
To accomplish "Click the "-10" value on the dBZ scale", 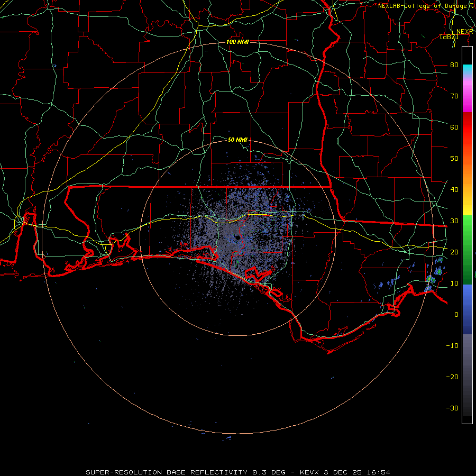I will tap(452, 345).
